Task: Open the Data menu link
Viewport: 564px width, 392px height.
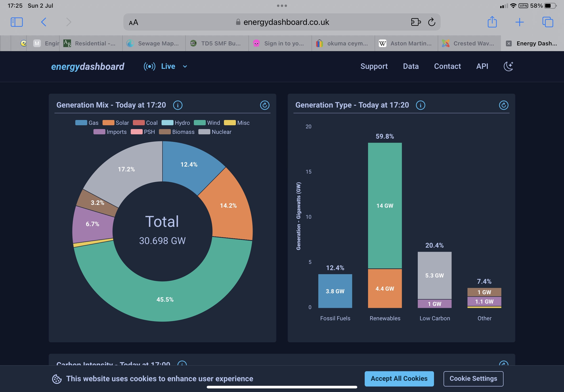Action: (411, 66)
